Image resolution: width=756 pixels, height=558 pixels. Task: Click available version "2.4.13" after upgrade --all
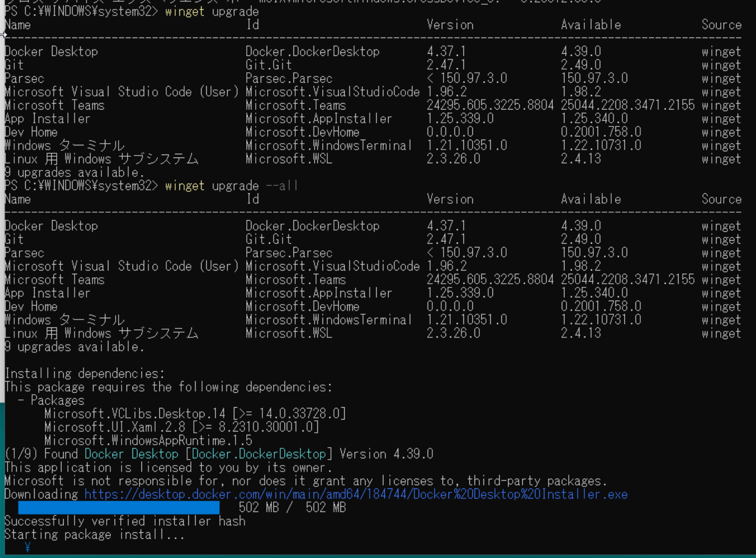click(581, 333)
